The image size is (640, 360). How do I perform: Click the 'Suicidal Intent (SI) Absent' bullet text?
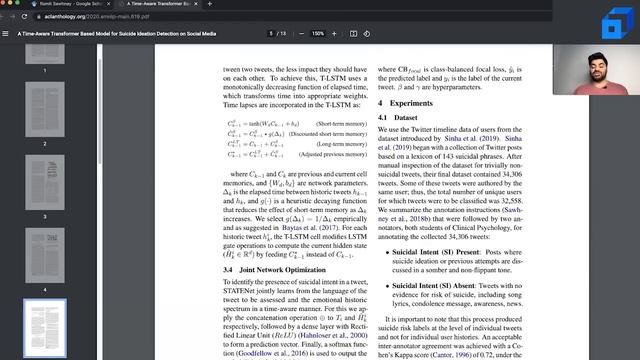tap(433, 286)
